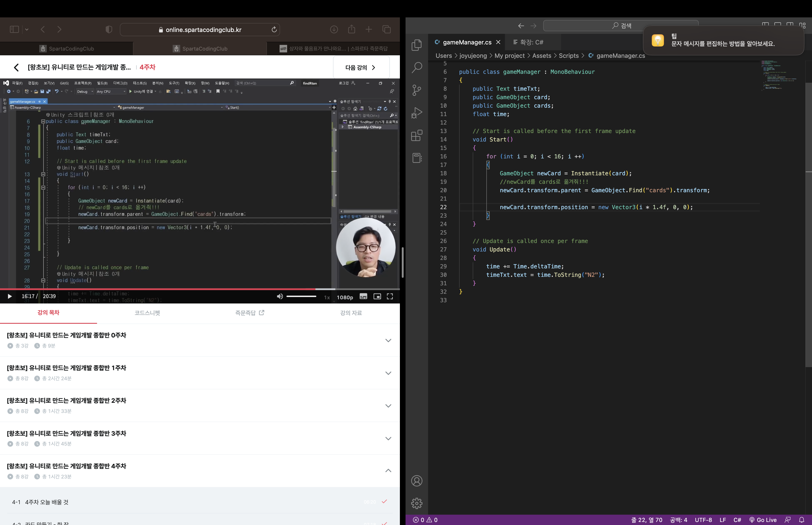Toggle the lecture video subtitles
Viewport: 812px width, 525px height.
363,296
